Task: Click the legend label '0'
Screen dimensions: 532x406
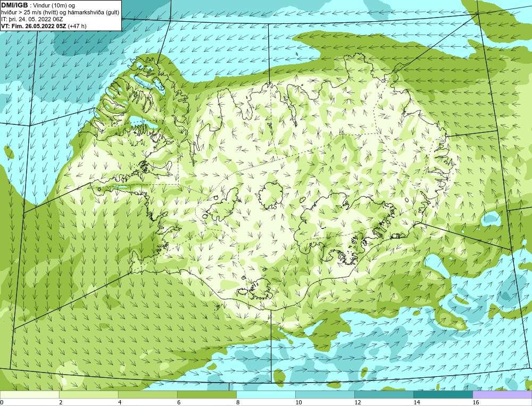Action: pos(2,402)
